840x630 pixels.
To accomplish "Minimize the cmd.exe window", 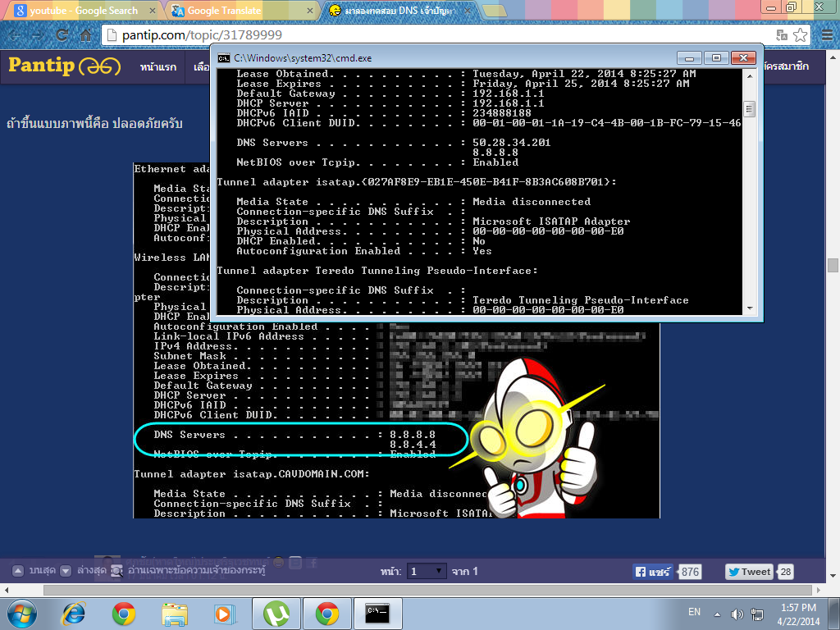I will click(689, 58).
